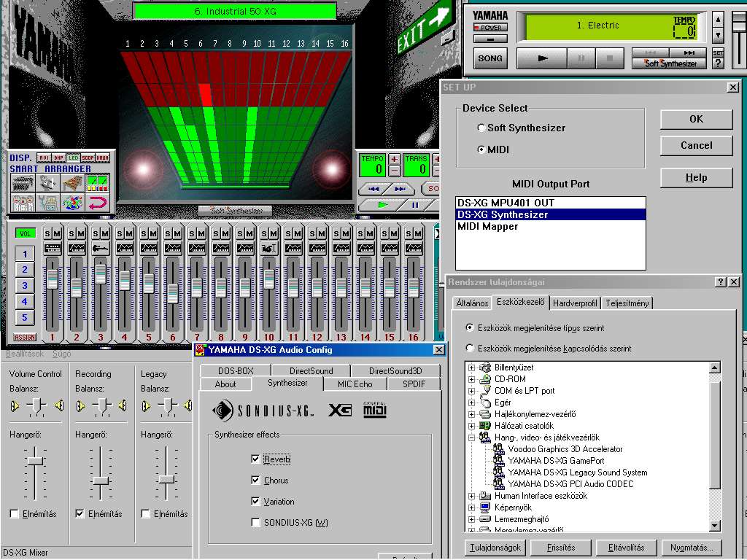
Task: Solo mixer channel 6
Action: point(169,234)
